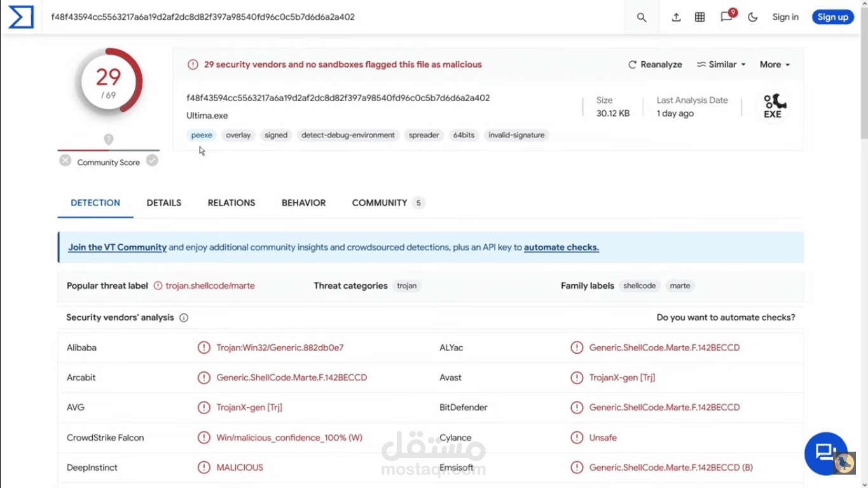Click the 1 day ago analysis date

pos(675,113)
